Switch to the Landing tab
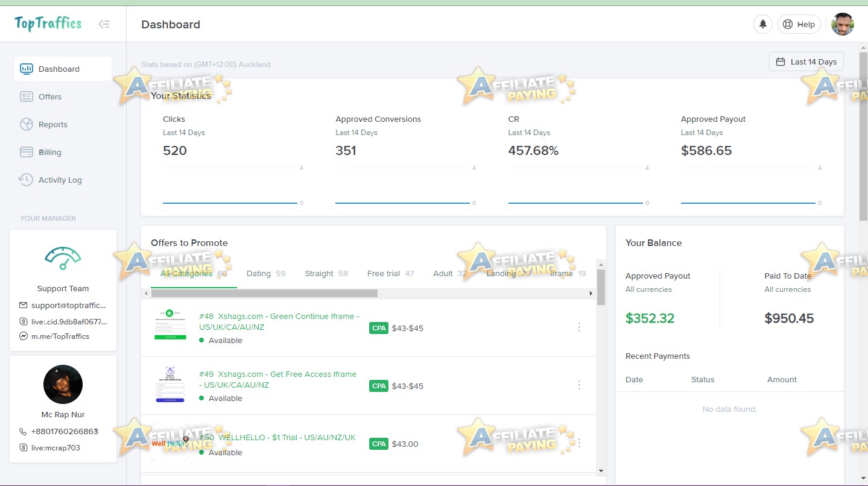This screenshot has width=868, height=486. tap(508, 273)
